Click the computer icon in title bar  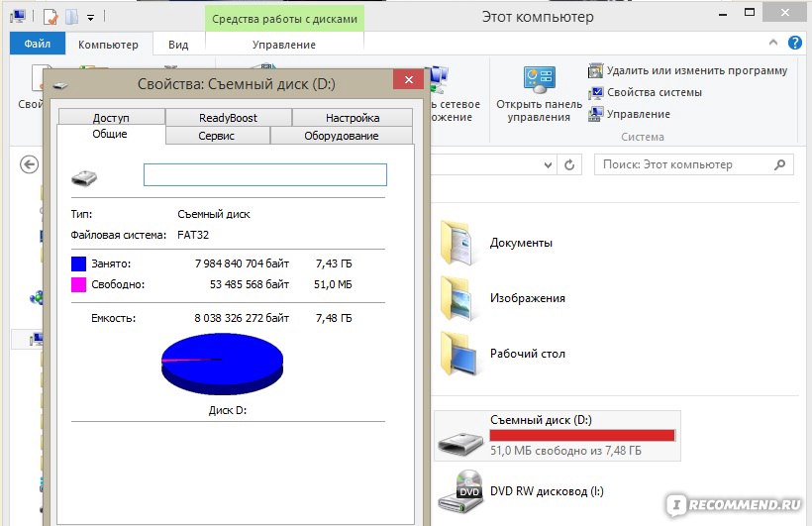click(17, 16)
